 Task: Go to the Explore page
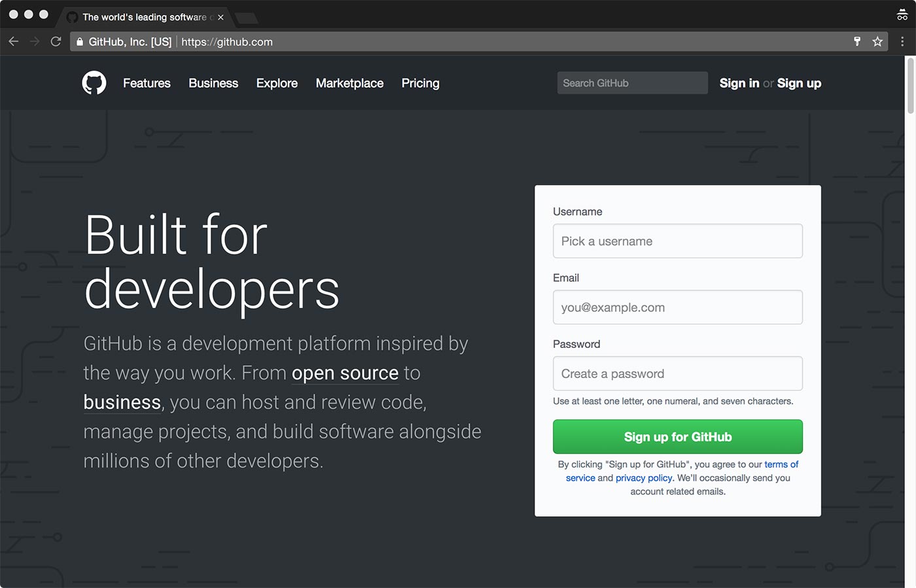pyautogui.click(x=277, y=83)
